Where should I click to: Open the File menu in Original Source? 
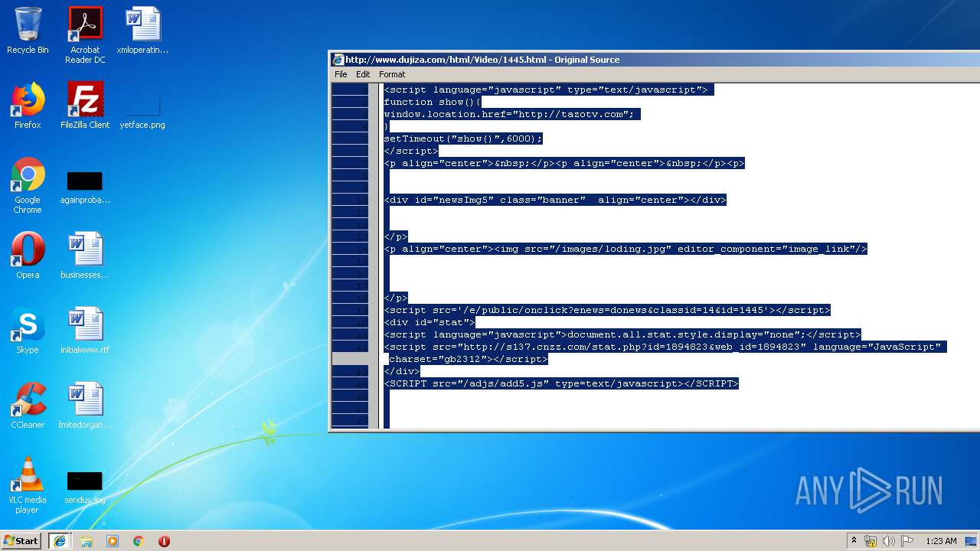pyautogui.click(x=341, y=74)
